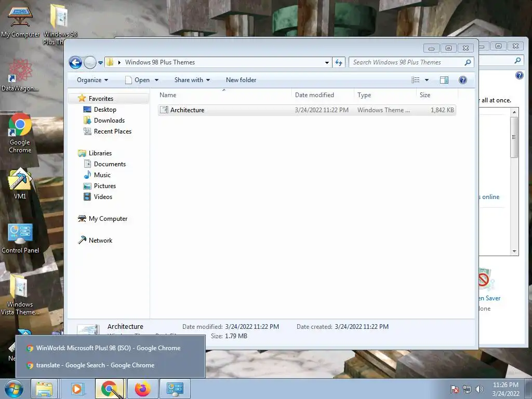Click the Explorer help question mark icon
This screenshot has height=399, width=532.
click(x=462, y=79)
